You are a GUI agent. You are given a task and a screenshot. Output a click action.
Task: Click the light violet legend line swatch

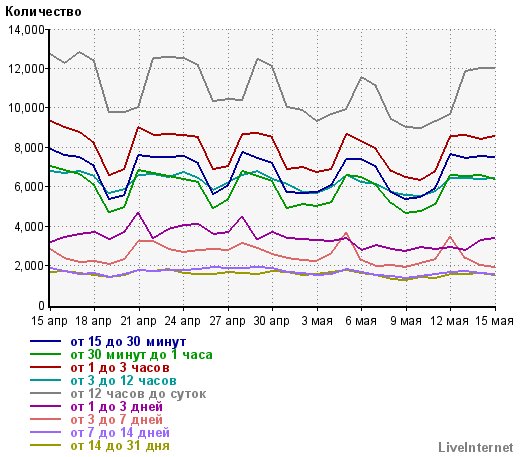pyautogui.click(x=45, y=432)
